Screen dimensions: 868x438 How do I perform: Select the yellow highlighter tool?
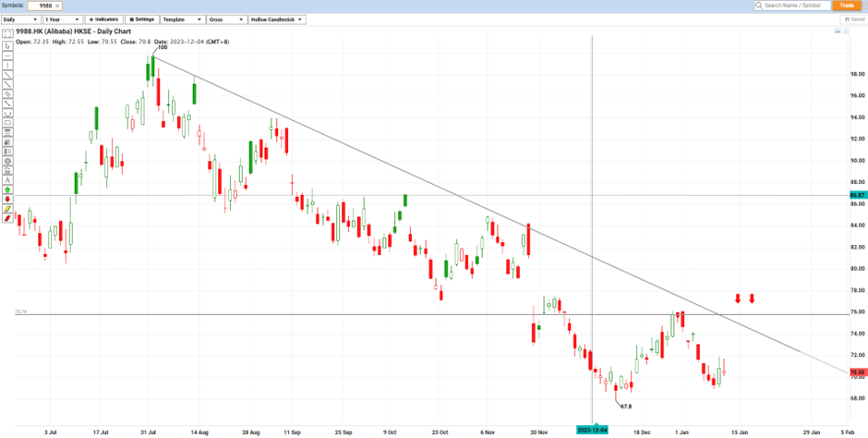8,210
